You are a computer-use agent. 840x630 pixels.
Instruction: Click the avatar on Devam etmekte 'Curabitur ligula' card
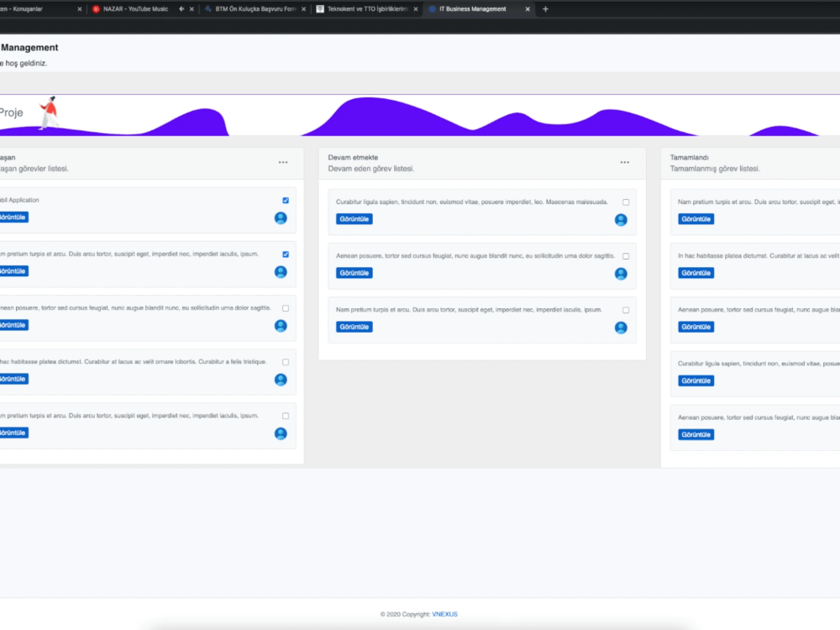(x=621, y=219)
